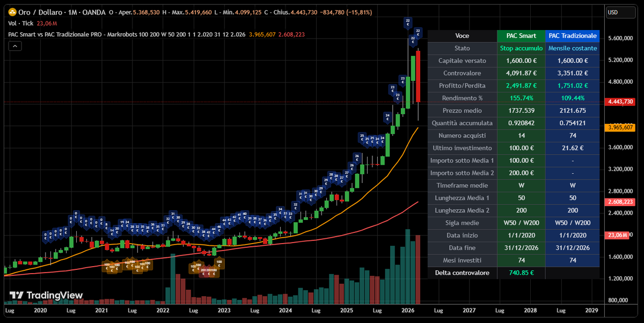Click the Controvalore 3,351.02 € cell
Screen dimensions: 644x323
(x=572, y=73)
